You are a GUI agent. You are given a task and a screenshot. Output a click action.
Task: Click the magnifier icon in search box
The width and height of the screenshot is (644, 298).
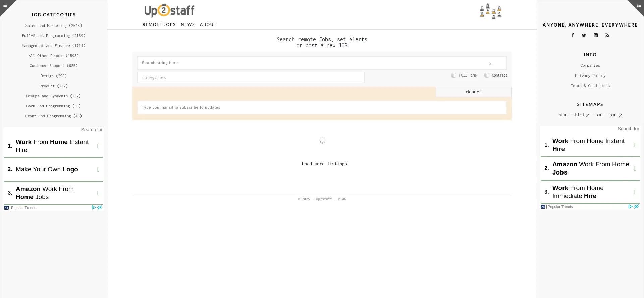point(490,64)
